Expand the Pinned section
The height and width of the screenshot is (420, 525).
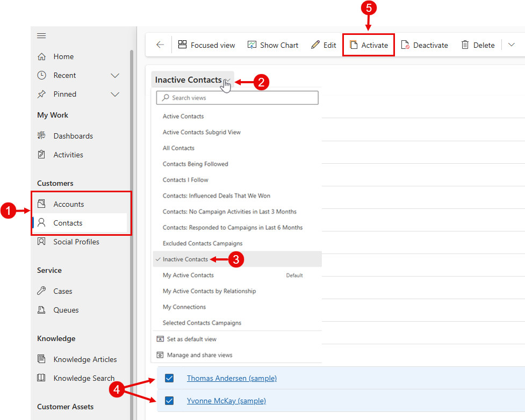point(114,94)
